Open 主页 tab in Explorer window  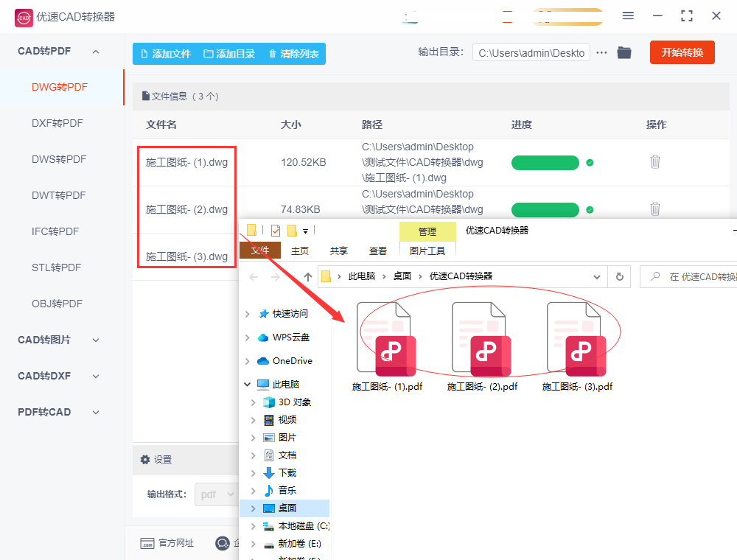coord(299,251)
